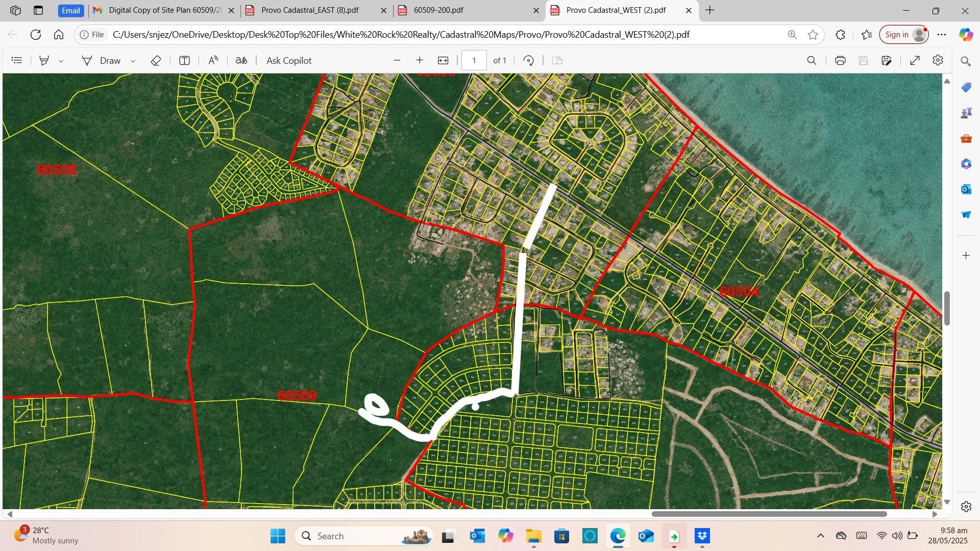Click the Ask Copilot button
Image resolution: width=980 pixels, height=551 pixels.
click(289, 61)
